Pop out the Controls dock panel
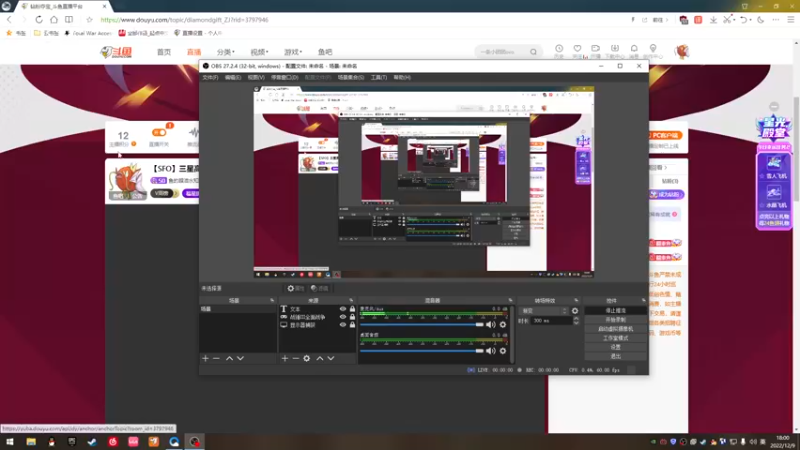800x450 pixels. (x=643, y=301)
